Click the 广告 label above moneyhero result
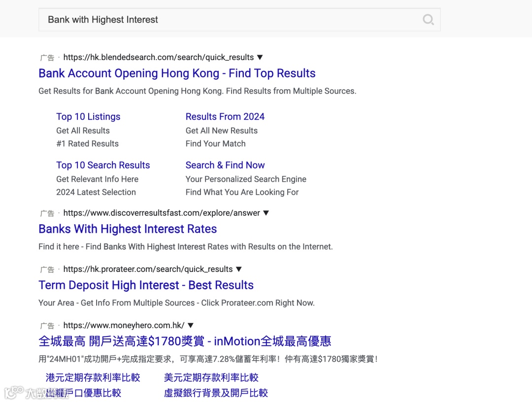Viewport: 532px width, 403px height. 47,326
